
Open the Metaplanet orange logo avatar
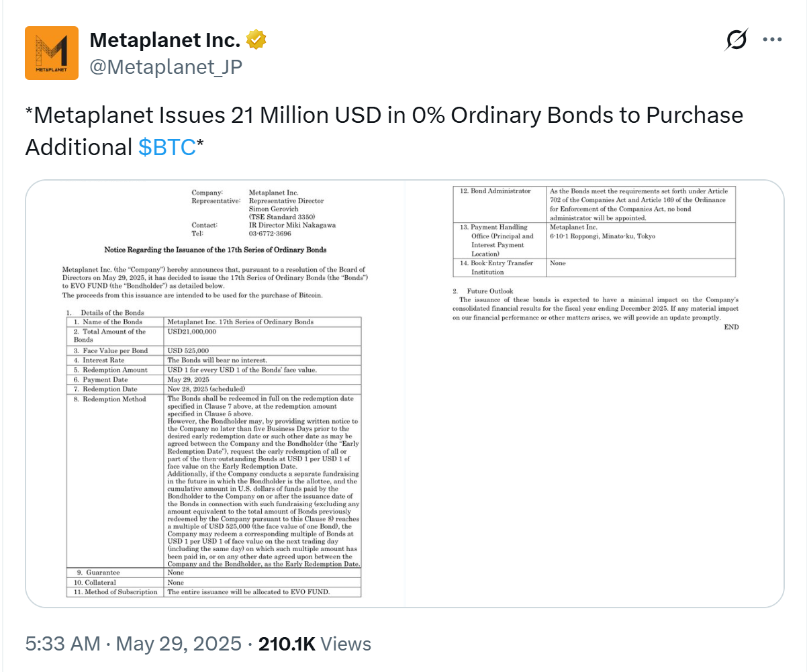52,53
